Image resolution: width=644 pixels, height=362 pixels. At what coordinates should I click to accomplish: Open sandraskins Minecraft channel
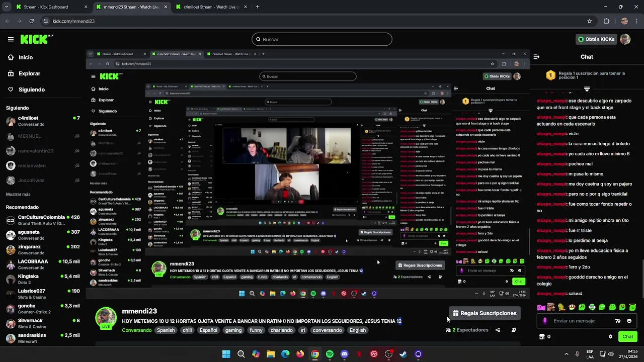coord(43,338)
